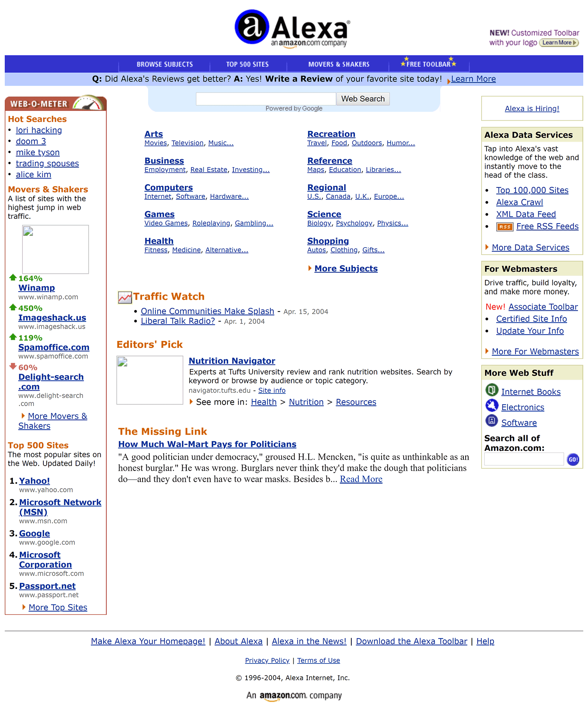Open the Nutrition breadcrumb link
The height and width of the screenshot is (708, 588).
(306, 402)
